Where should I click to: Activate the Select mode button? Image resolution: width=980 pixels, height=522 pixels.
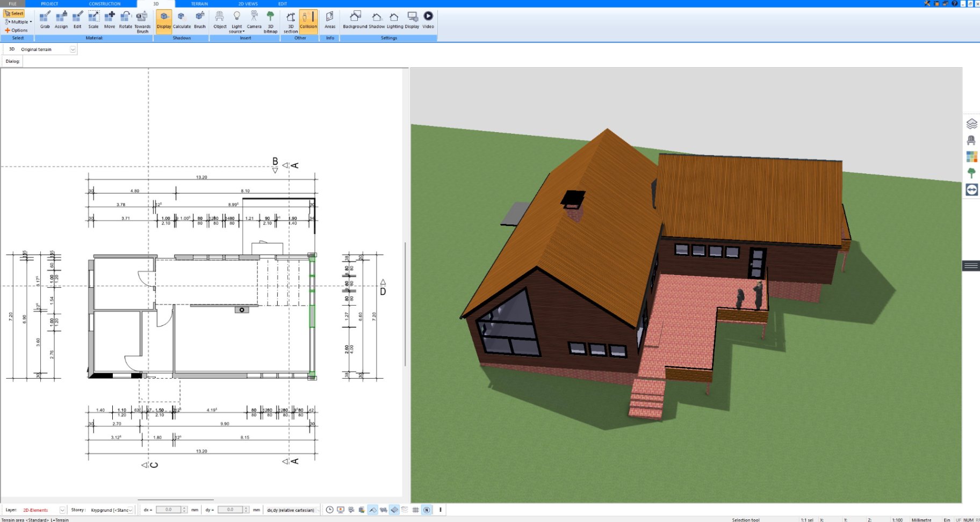point(14,13)
